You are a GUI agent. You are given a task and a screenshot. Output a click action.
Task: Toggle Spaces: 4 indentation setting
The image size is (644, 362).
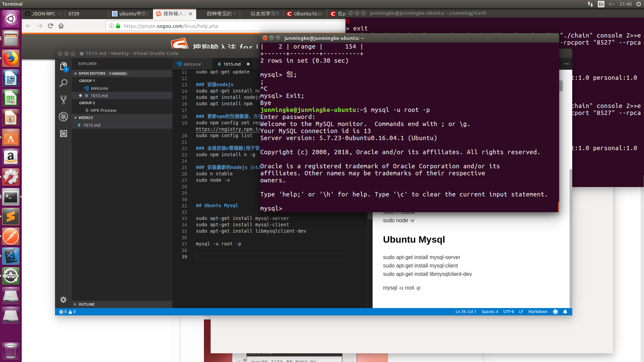(490, 312)
